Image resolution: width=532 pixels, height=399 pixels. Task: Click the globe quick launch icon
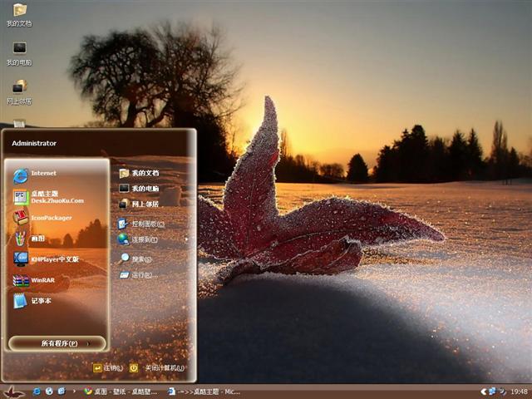[x=49, y=392]
